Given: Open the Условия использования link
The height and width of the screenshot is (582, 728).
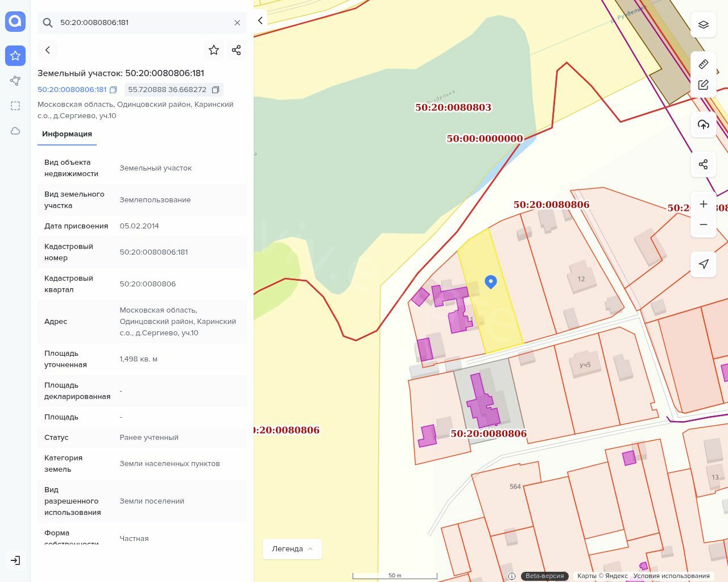Looking at the screenshot, I should pos(671,576).
